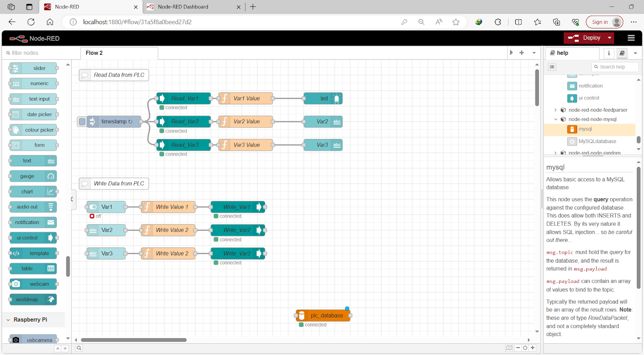
Task: Toggle the help table of contents button
Action: coord(552,67)
